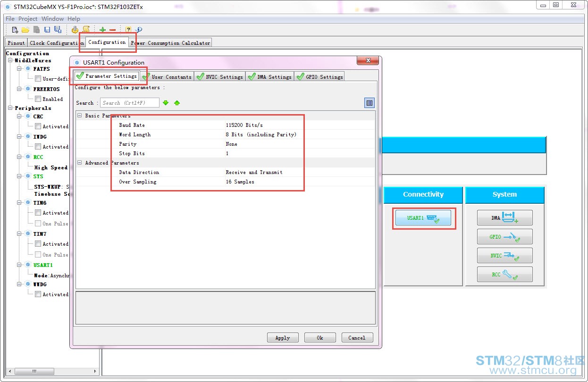
Task: Collapse the MiddleWares tree node
Action: pos(10,60)
